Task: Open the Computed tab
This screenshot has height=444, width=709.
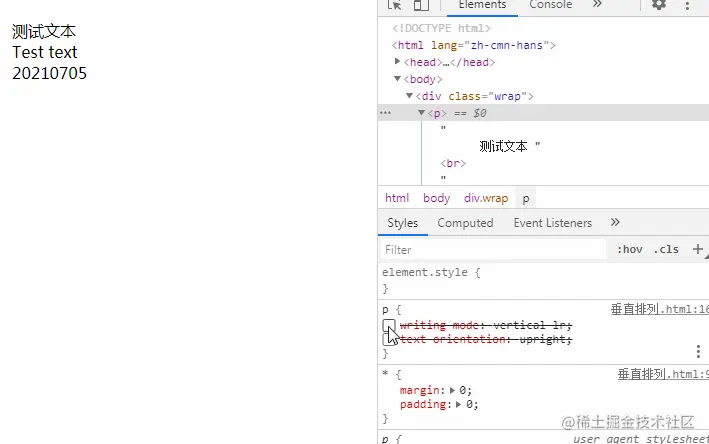Action: click(x=465, y=223)
